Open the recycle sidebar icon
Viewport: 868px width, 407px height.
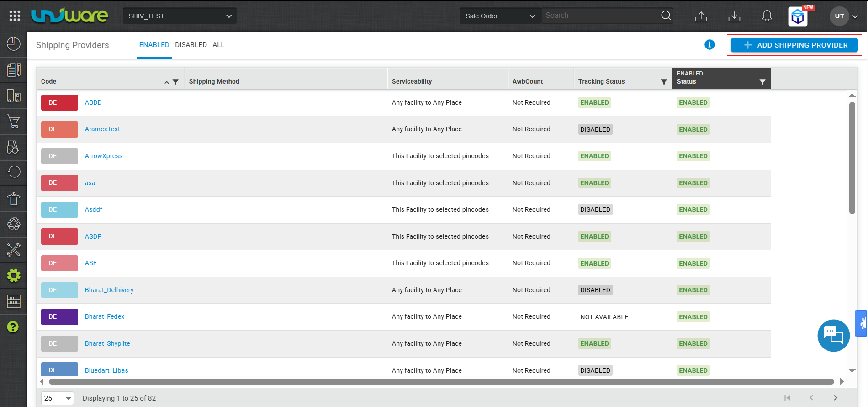14,224
